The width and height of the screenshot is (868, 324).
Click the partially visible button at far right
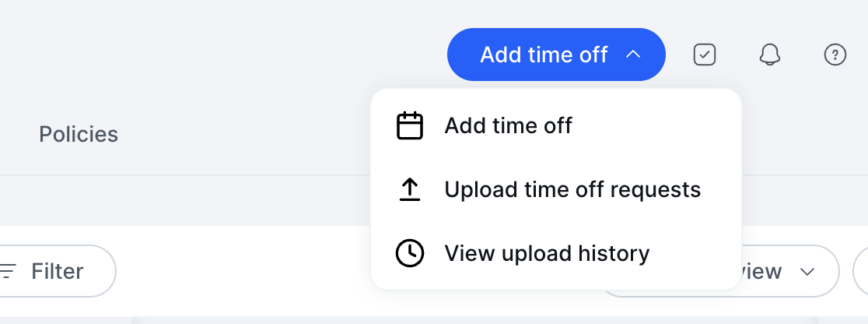[861, 271]
